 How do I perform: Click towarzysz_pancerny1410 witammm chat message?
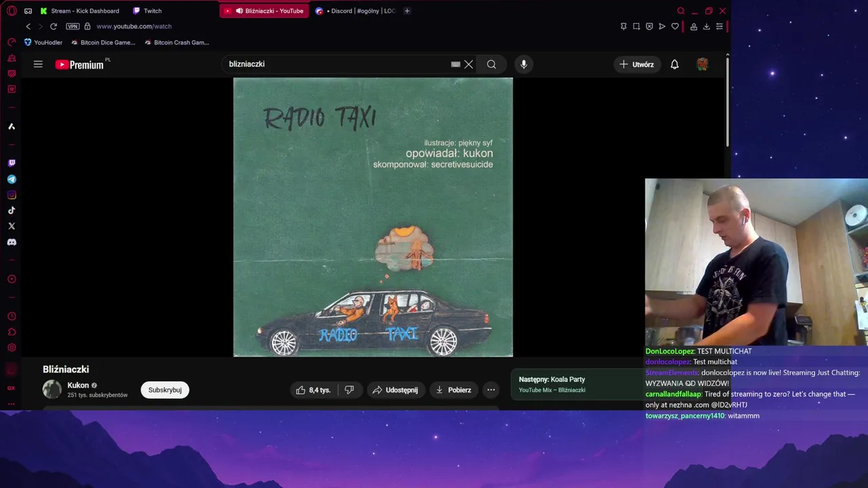[703, 415]
